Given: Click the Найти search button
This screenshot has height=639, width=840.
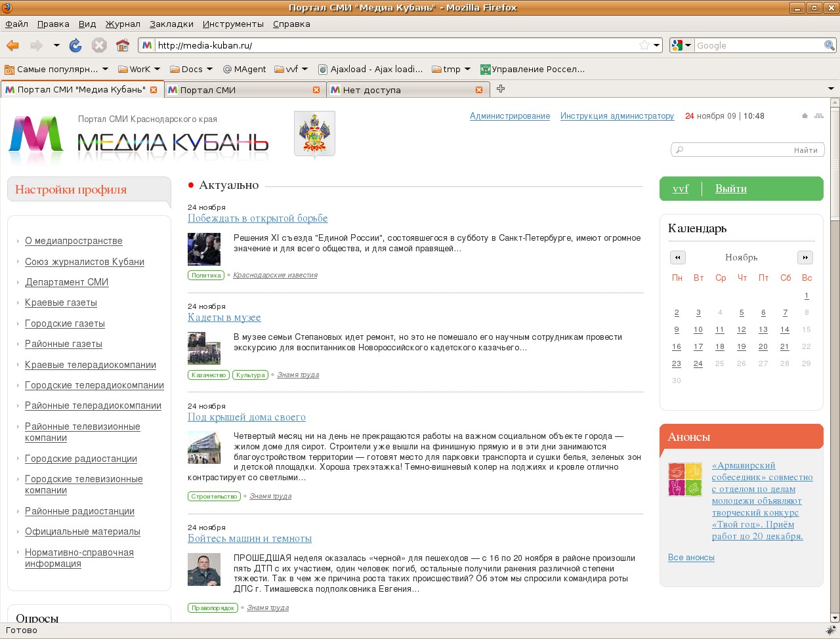Looking at the screenshot, I should pos(806,150).
